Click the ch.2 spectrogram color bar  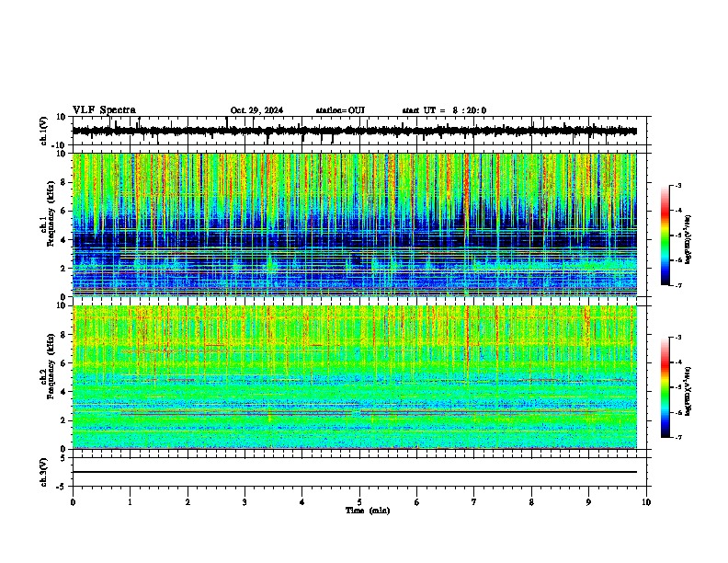665,387
